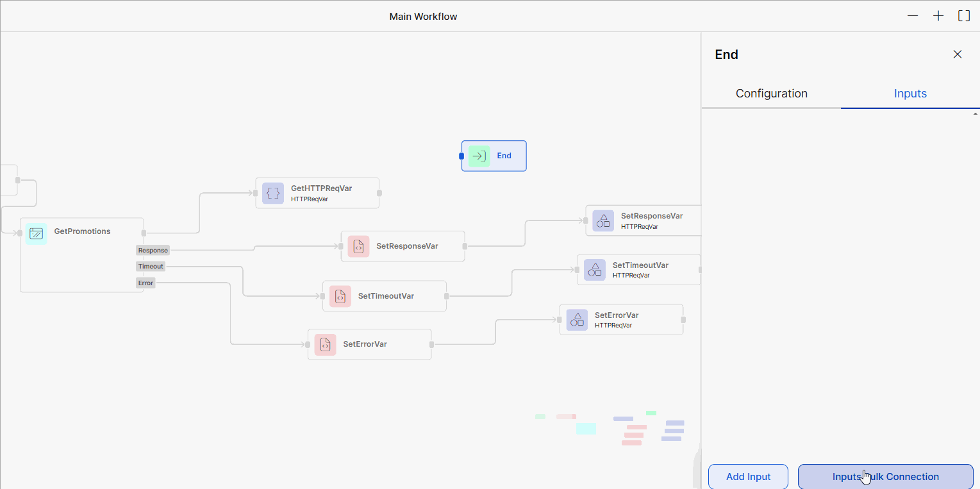Click the Response output port label
Viewport: 980px width, 489px height.
pos(153,251)
